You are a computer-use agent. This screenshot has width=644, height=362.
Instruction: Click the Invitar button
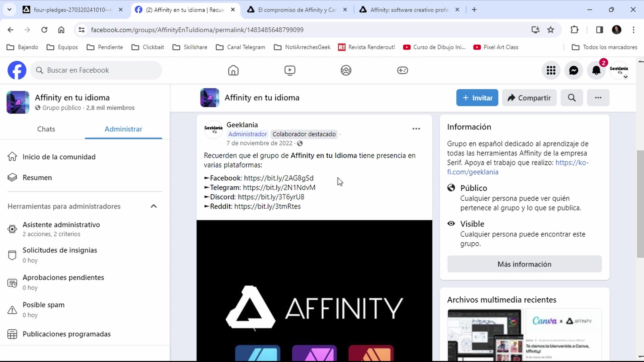(477, 98)
